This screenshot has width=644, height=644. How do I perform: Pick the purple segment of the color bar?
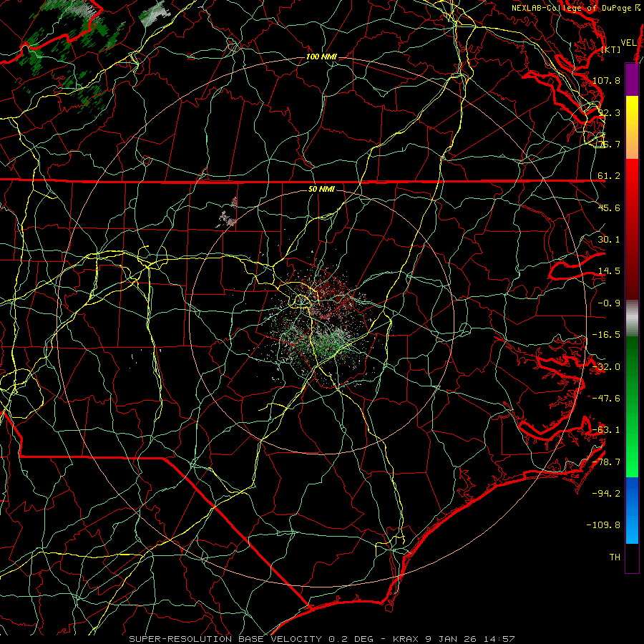pos(632,79)
